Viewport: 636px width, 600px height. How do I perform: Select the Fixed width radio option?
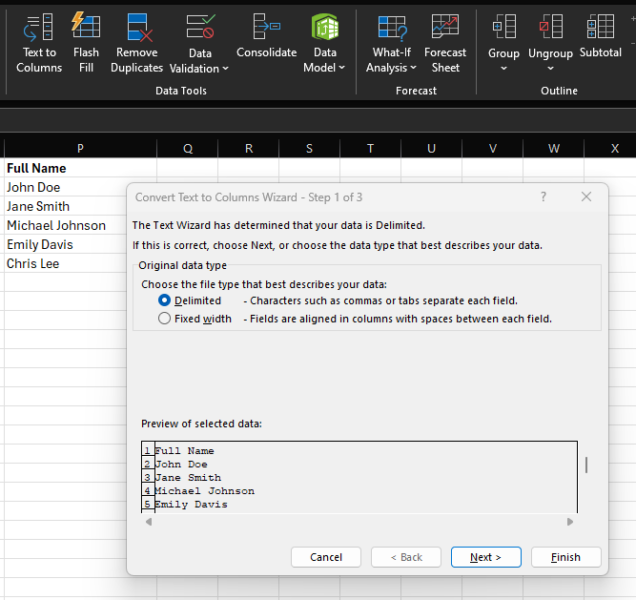tap(164, 318)
